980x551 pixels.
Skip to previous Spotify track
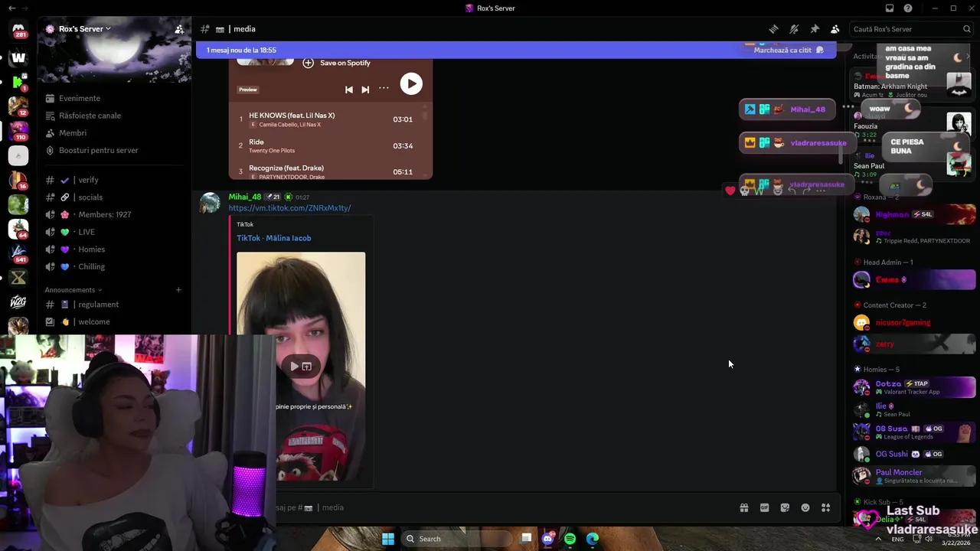(x=349, y=90)
